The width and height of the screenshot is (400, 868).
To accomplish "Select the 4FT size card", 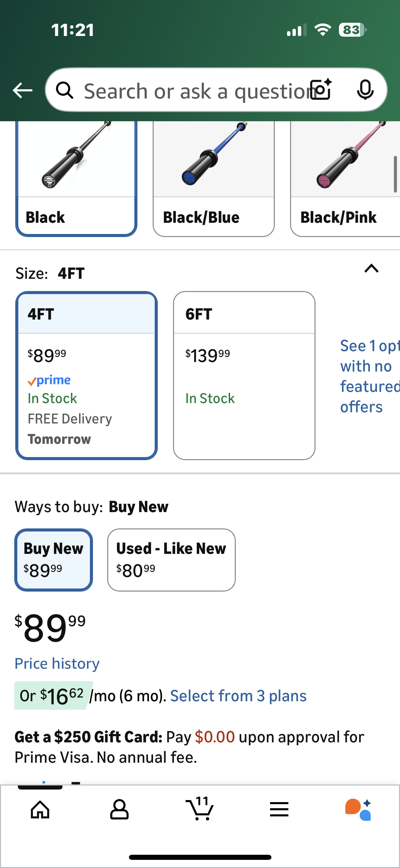I will pos(86,375).
